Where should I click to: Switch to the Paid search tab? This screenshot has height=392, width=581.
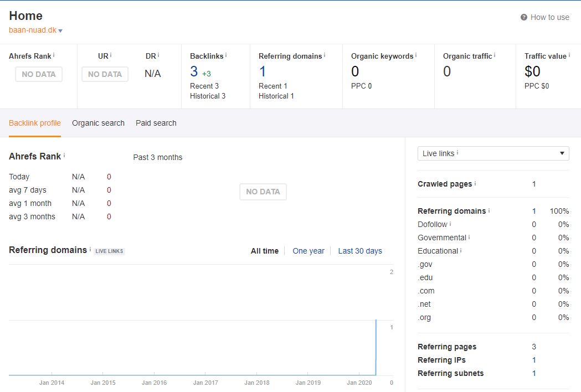156,123
